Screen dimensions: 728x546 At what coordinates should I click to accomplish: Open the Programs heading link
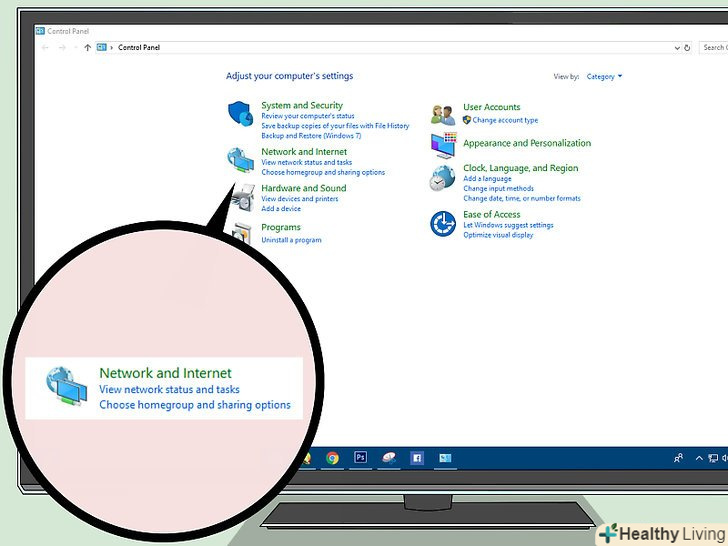click(x=281, y=228)
